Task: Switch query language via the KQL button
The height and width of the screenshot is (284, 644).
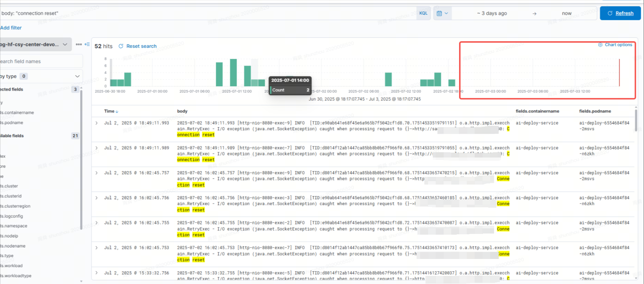Action: [x=423, y=13]
